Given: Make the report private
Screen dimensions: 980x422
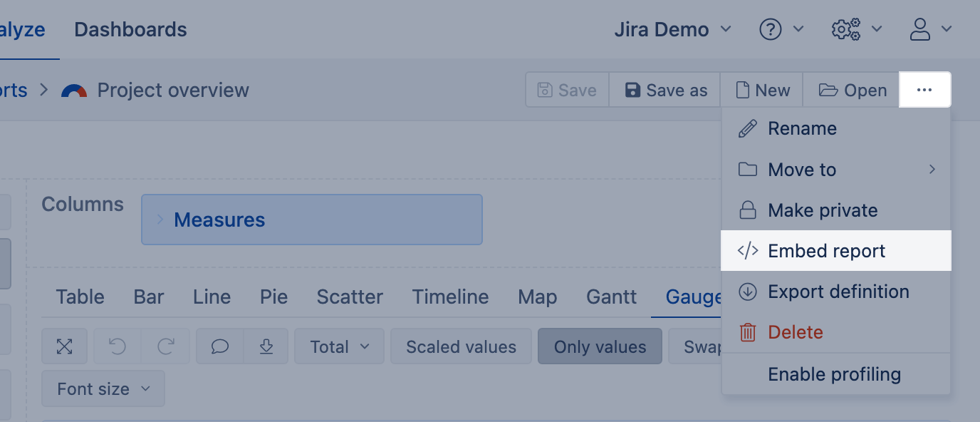Looking at the screenshot, I should click(823, 210).
